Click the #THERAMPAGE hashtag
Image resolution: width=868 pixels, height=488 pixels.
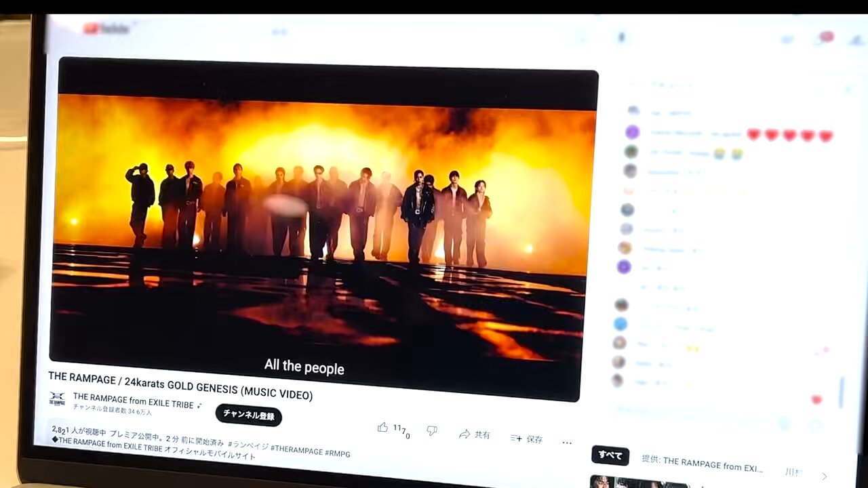click(x=296, y=450)
